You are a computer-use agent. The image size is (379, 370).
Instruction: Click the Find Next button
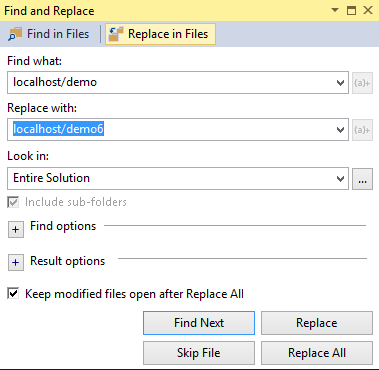click(199, 323)
